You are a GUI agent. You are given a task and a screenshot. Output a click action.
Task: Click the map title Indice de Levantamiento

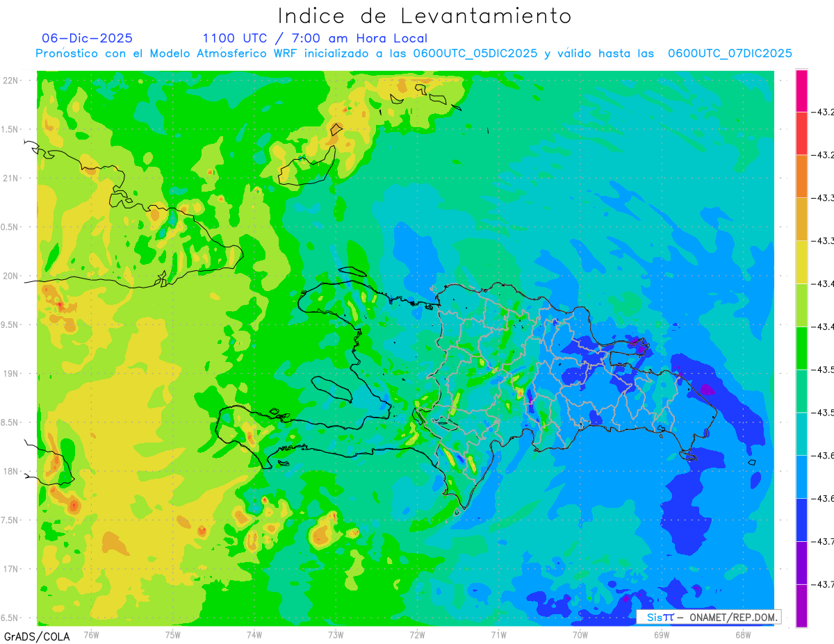[x=424, y=15]
